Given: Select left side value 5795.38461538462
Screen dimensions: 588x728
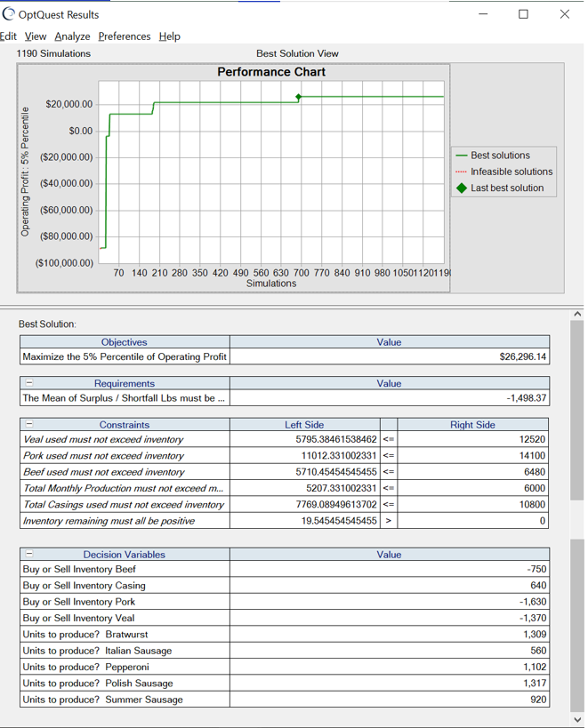Looking at the screenshot, I should 336,439.
